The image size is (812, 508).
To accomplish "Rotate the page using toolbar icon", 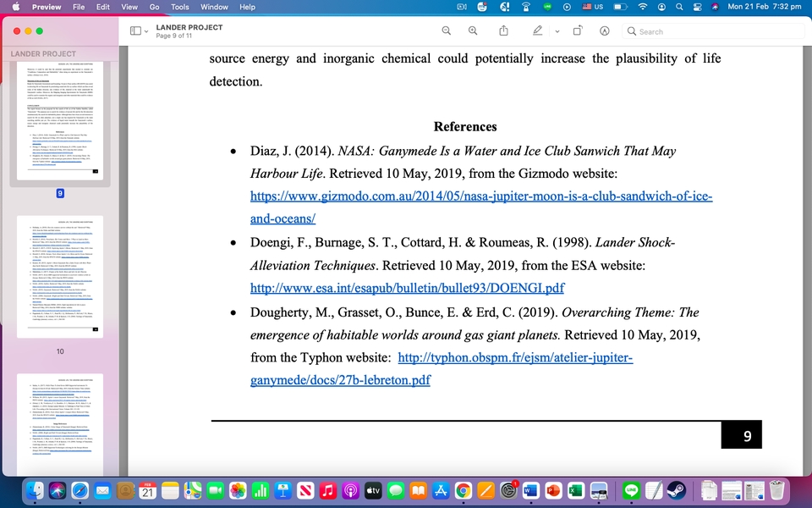I will click(x=578, y=31).
